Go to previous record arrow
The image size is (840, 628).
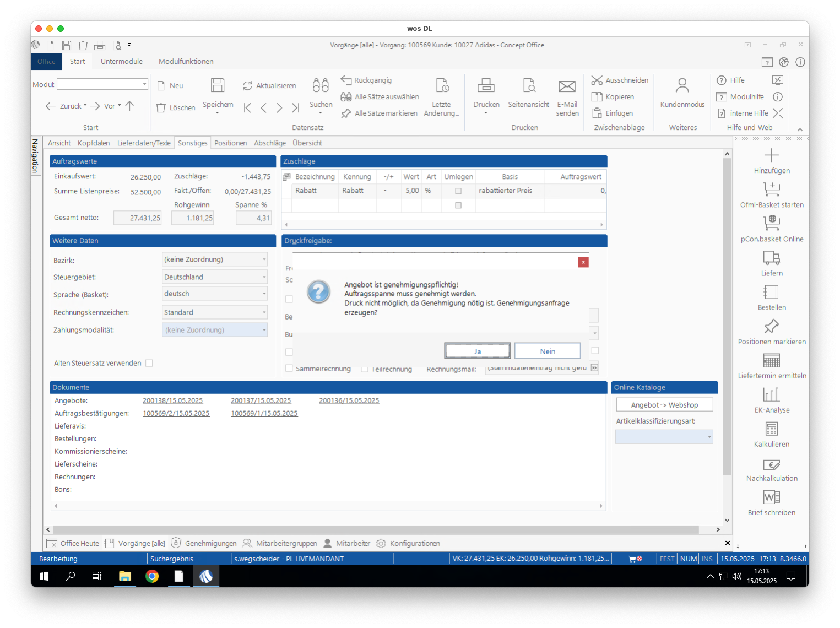coord(263,108)
